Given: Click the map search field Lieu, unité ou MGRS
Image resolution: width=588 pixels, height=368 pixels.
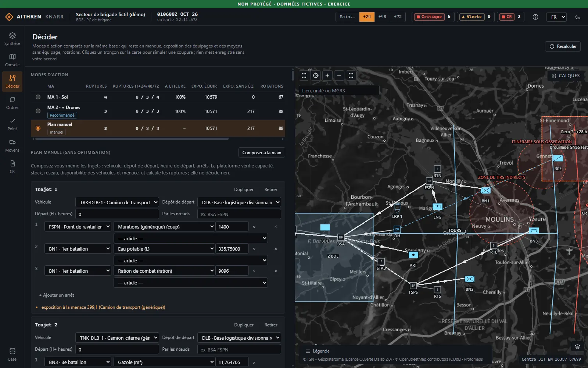Looking at the screenshot, I should [x=339, y=91].
